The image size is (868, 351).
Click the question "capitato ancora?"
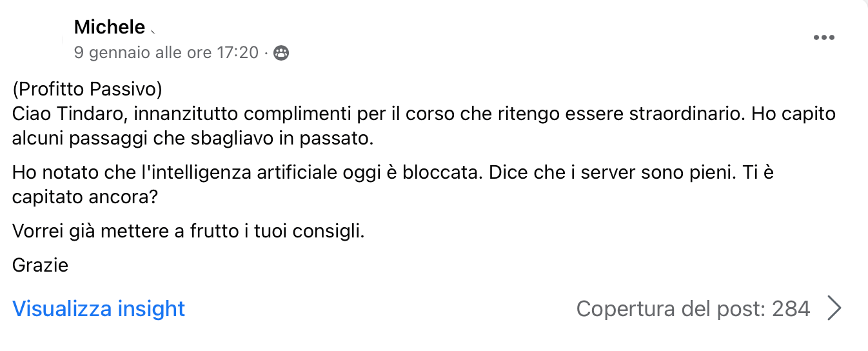pyautogui.click(x=85, y=197)
